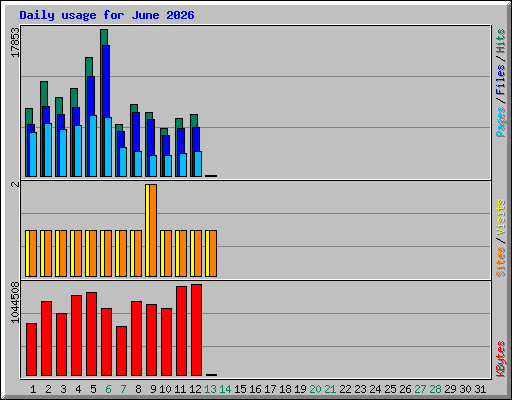Click day 26 on the x-axis
512x400 pixels.
[405, 389]
